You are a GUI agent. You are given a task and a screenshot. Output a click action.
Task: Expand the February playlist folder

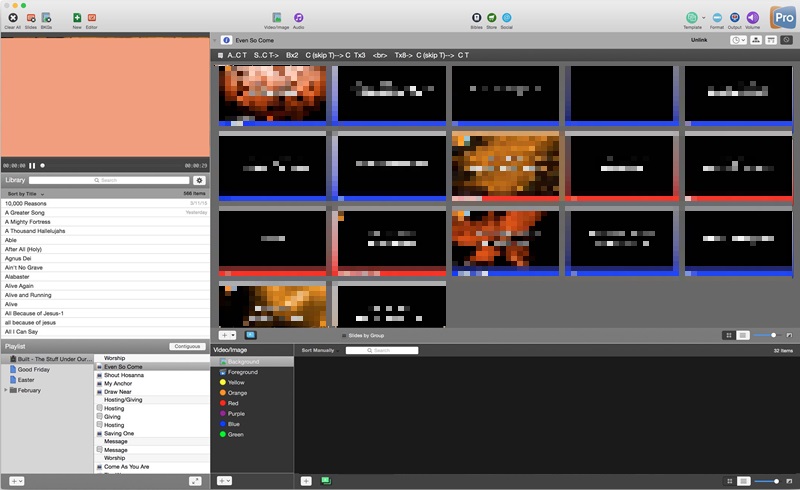tap(6, 390)
